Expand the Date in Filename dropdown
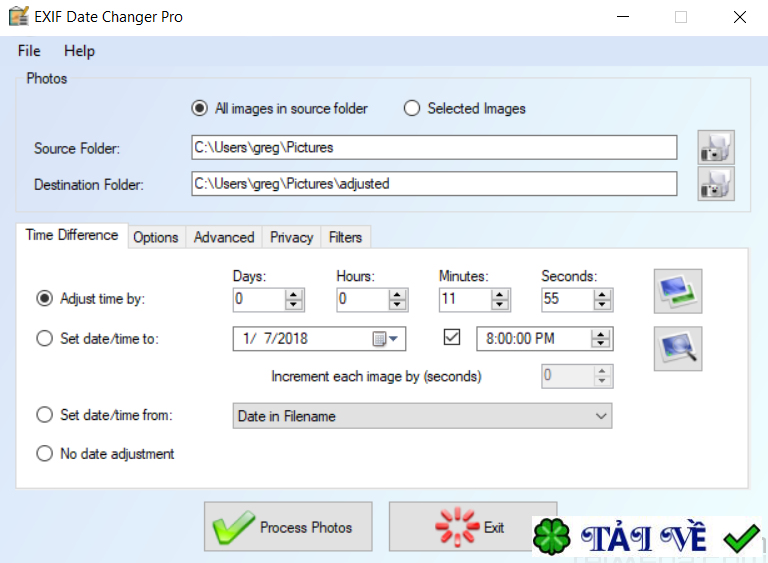 coord(601,416)
